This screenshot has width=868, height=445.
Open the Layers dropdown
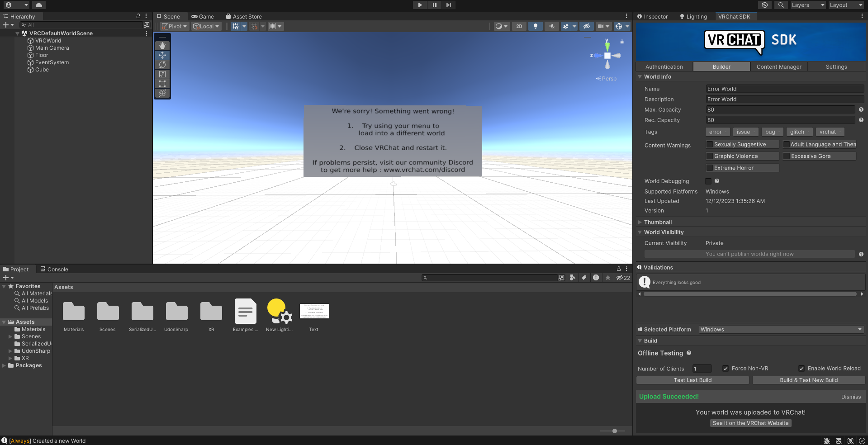click(x=808, y=5)
